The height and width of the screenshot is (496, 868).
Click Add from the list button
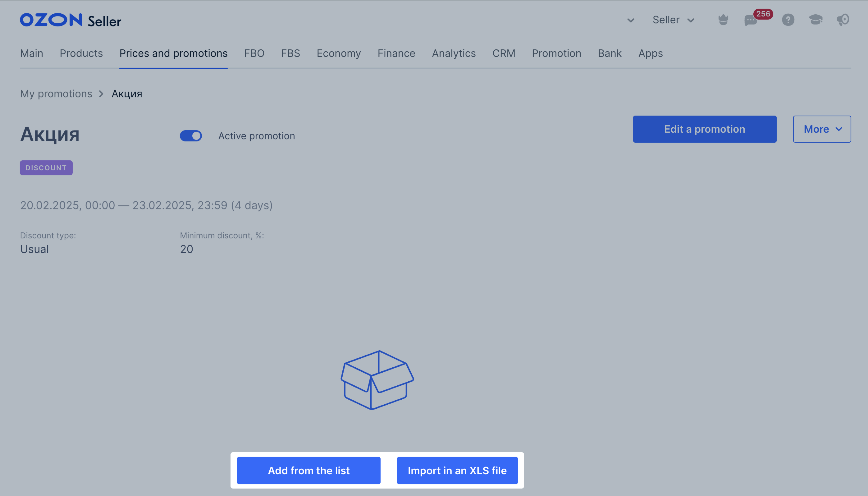click(308, 471)
